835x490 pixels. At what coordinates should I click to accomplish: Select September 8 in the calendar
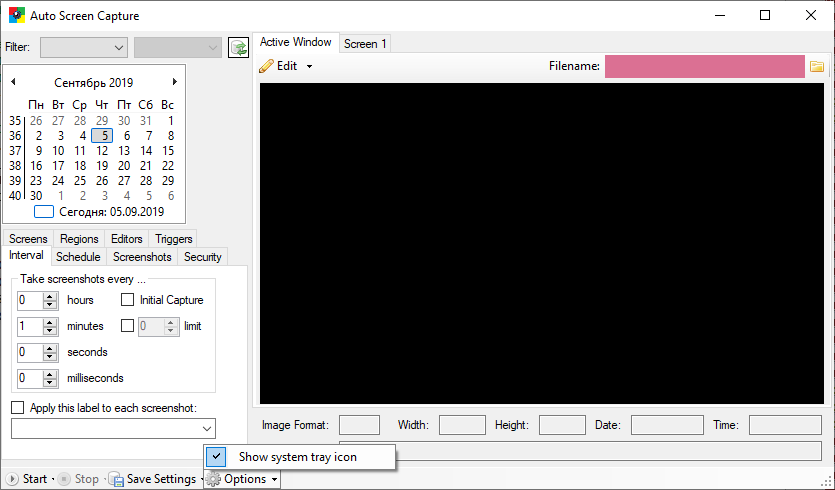[170, 136]
